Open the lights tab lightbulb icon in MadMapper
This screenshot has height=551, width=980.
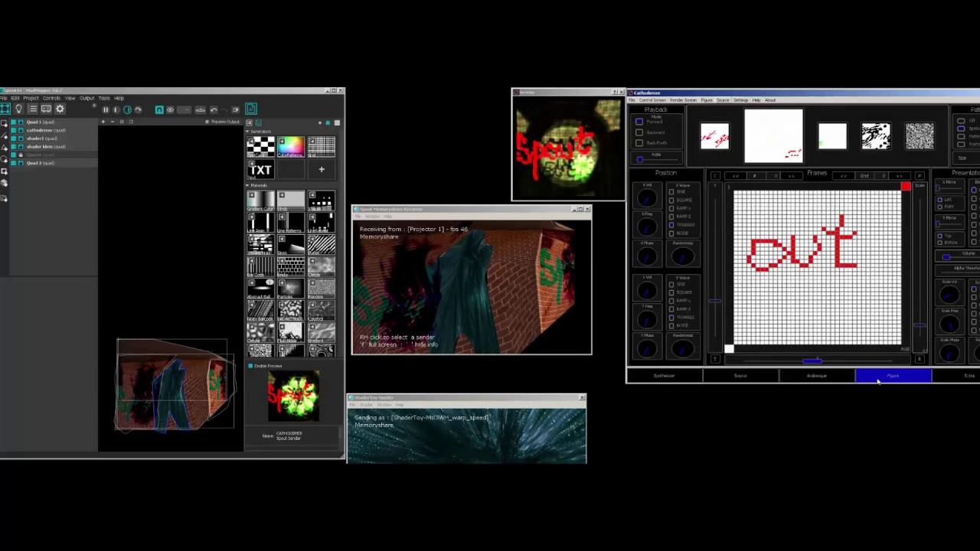pyautogui.click(x=19, y=109)
